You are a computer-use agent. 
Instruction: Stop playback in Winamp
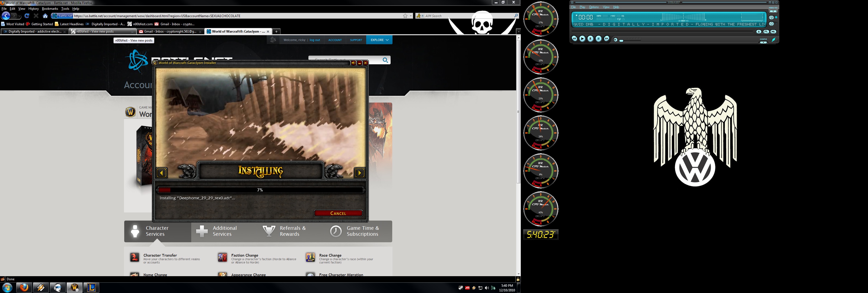[x=598, y=39]
